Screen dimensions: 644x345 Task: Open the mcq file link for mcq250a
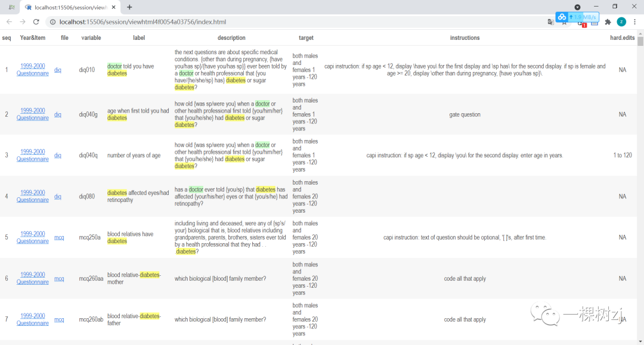(x=59, y=238)
